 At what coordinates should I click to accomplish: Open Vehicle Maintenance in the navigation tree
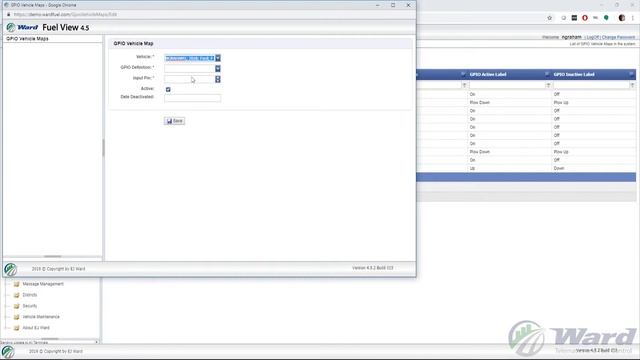click(x=41, y=317)
